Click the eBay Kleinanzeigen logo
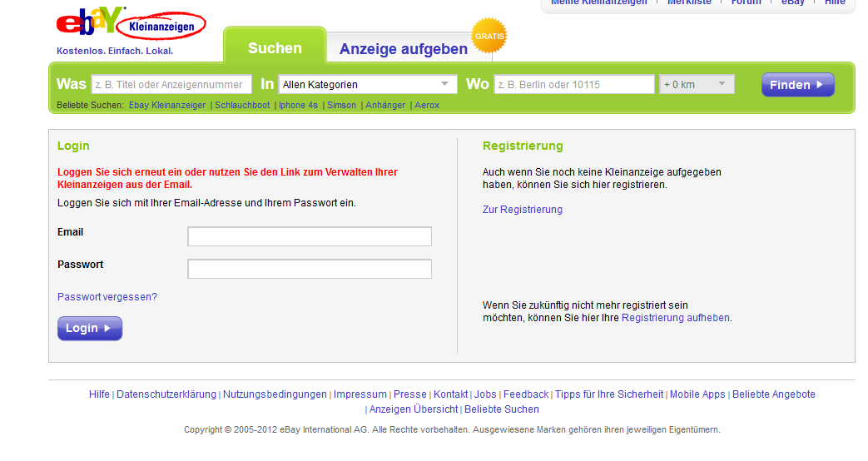 [x=131, y=23]
